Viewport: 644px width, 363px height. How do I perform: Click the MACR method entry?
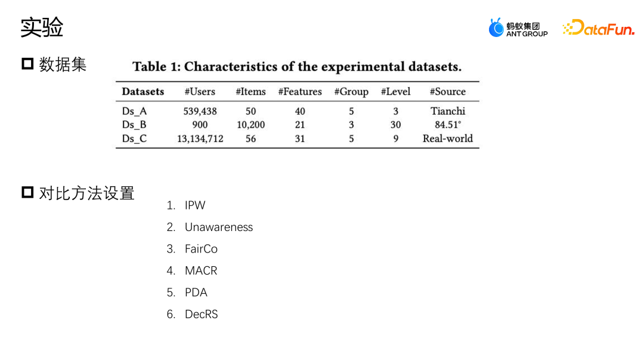[x=201, y=271]
